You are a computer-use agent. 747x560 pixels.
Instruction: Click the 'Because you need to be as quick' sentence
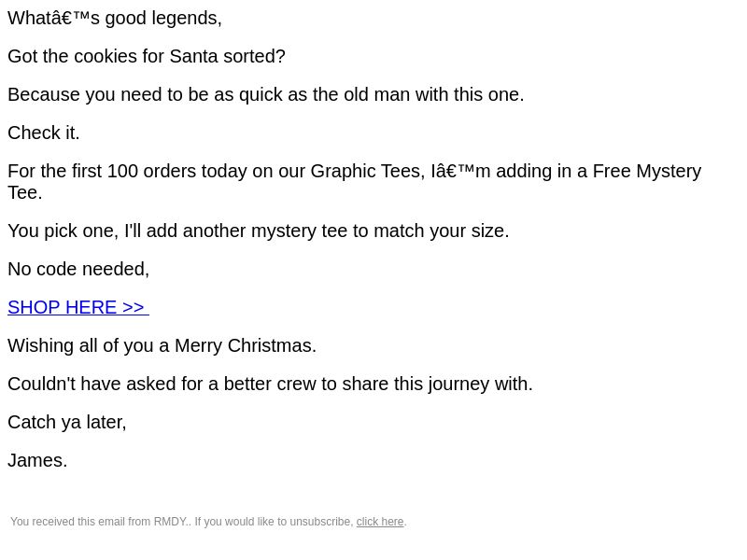266,94
